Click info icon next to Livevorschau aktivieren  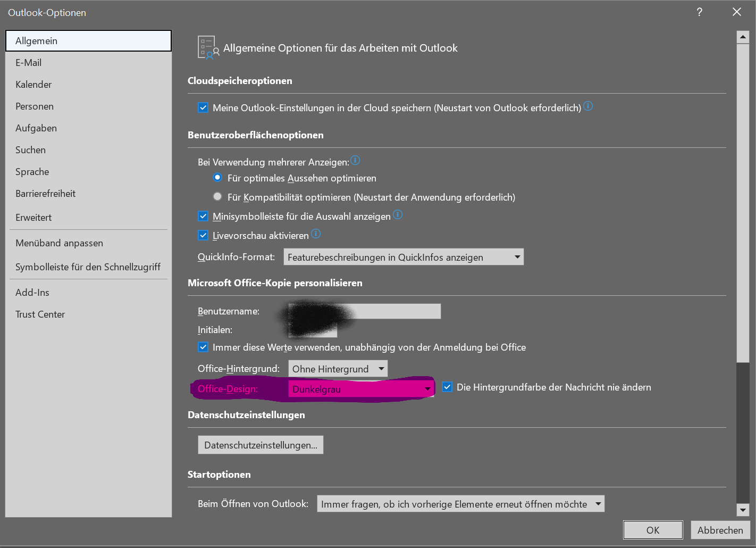coord(316,234)
